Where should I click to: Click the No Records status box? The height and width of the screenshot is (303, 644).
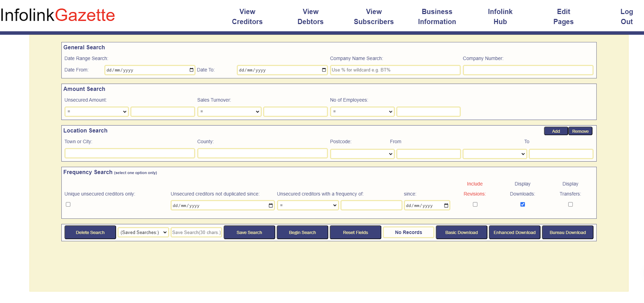(x=409, y=232)
